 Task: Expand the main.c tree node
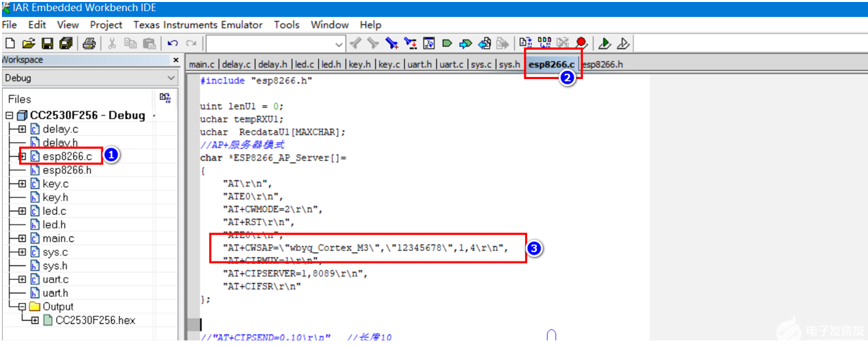(22, 238)
